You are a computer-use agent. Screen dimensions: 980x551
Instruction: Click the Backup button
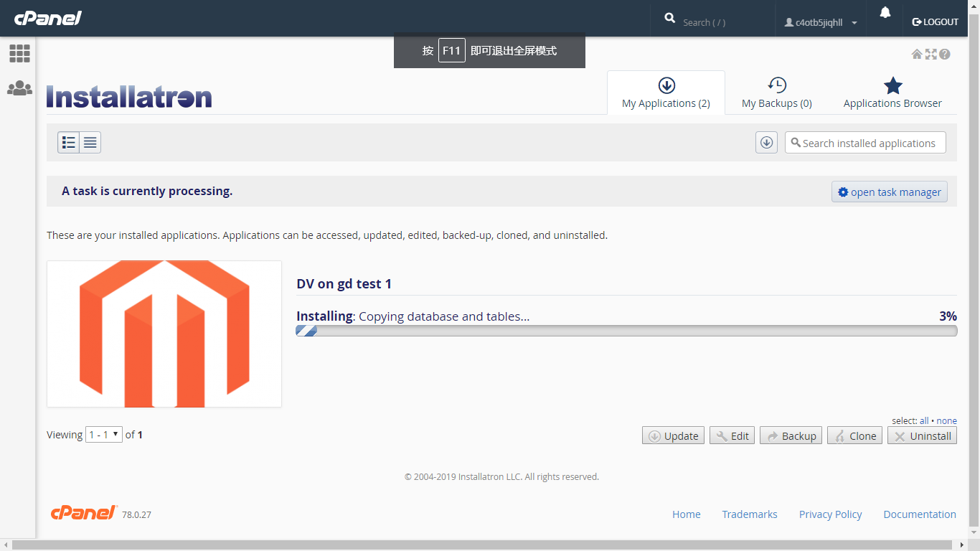(x=791, y=435)
